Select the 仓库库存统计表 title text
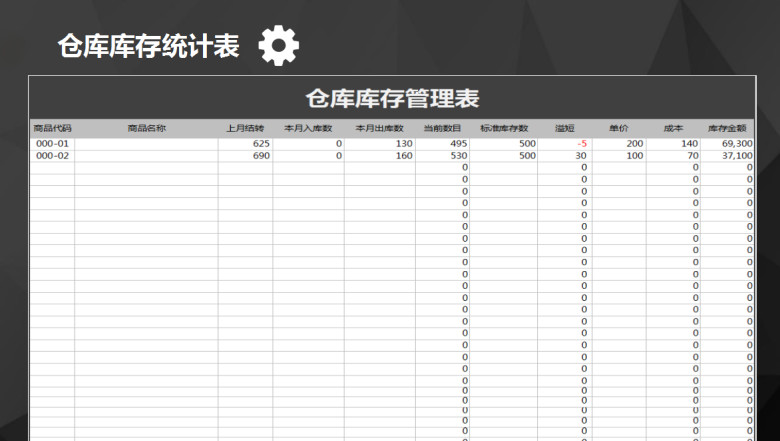The height and width of the screenshot is (441, 780). coord(148,46)
